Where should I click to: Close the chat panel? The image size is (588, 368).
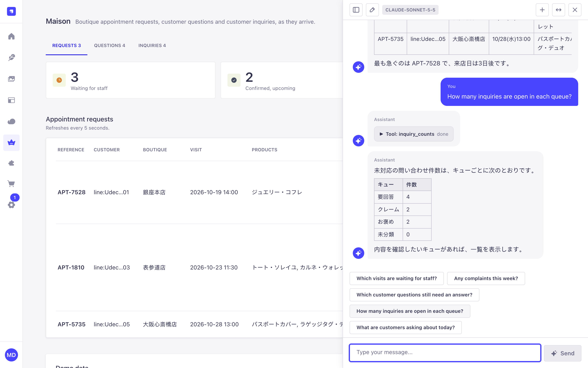pos(575,10)
